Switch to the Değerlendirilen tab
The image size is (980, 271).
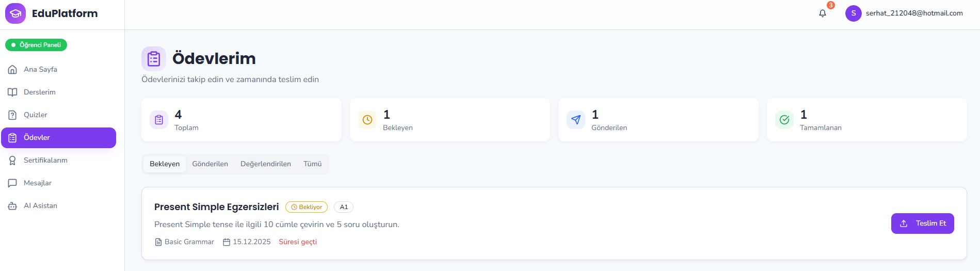266,164
